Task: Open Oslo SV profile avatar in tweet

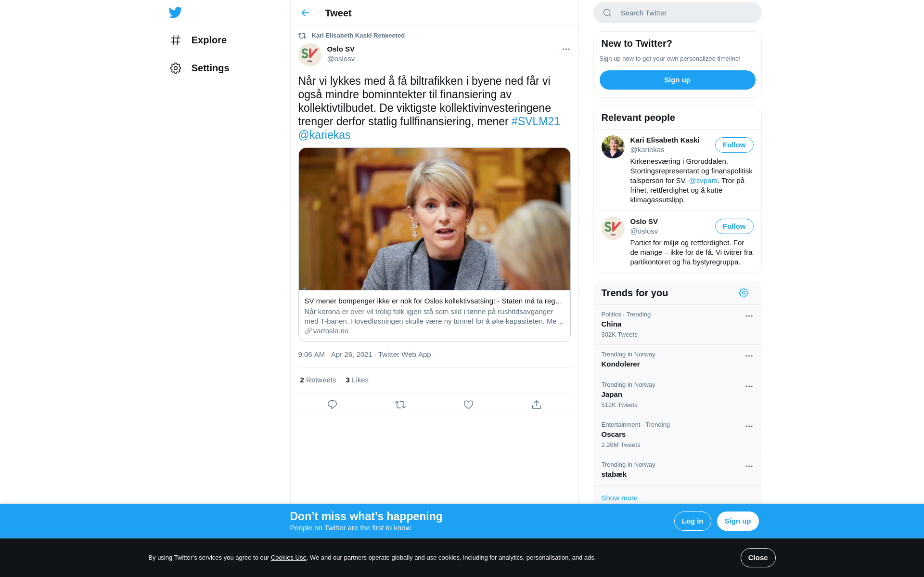Action: click(310, 54)
